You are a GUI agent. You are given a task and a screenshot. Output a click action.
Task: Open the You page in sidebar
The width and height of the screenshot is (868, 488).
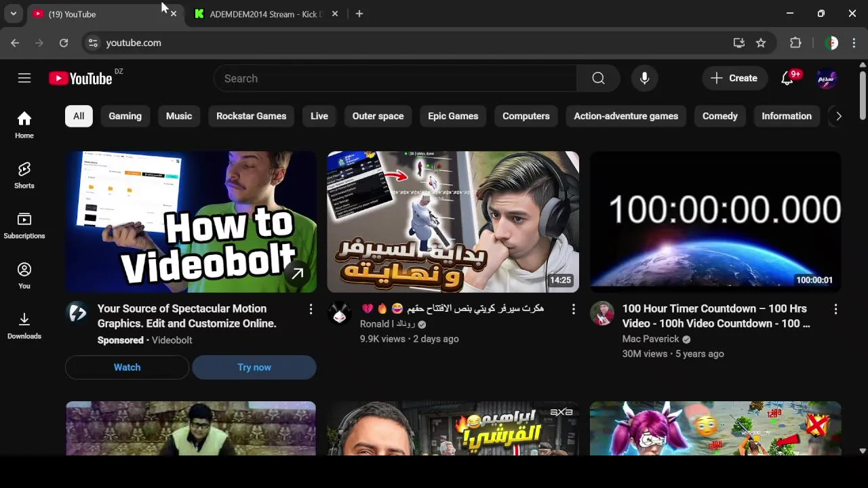tap(24, 276)
